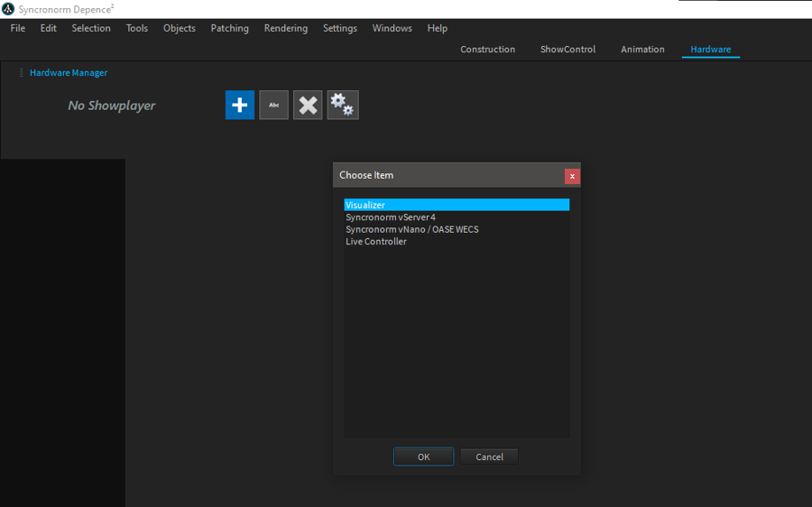This screenshot has width=812, height=507.
Task: Choose Syncronorm vNano / OASE WECS
Action: pos(411,229)
